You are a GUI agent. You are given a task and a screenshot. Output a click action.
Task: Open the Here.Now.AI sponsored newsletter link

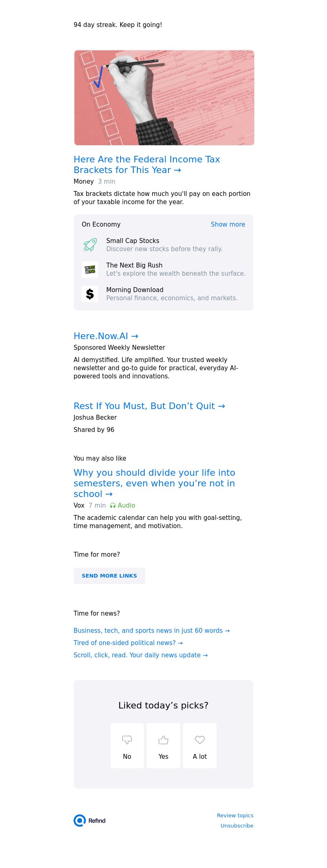(x=106, y=336)
